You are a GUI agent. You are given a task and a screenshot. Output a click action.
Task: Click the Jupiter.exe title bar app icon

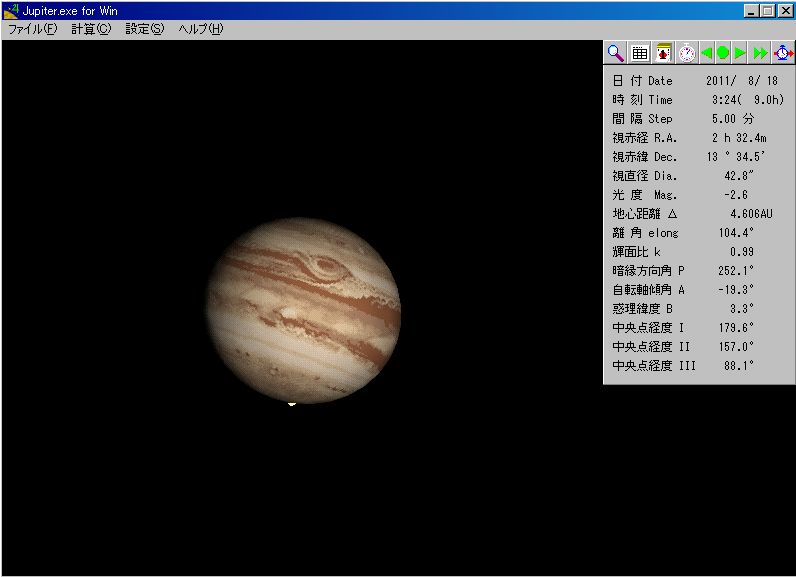(x=11, y=11)
